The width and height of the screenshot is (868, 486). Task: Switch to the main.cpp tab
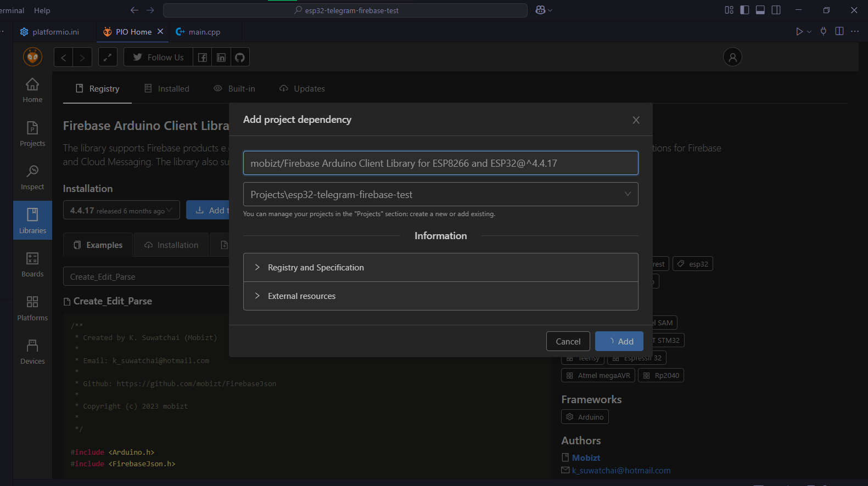click(x=198, y=32)
